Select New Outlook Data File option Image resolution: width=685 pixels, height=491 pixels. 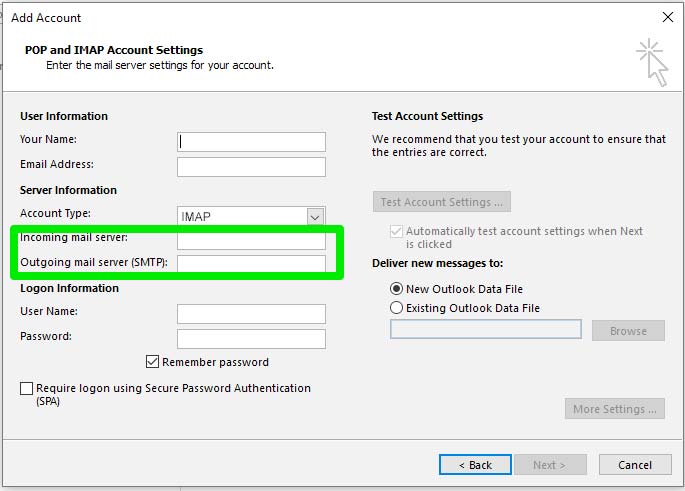click(396, 289)
